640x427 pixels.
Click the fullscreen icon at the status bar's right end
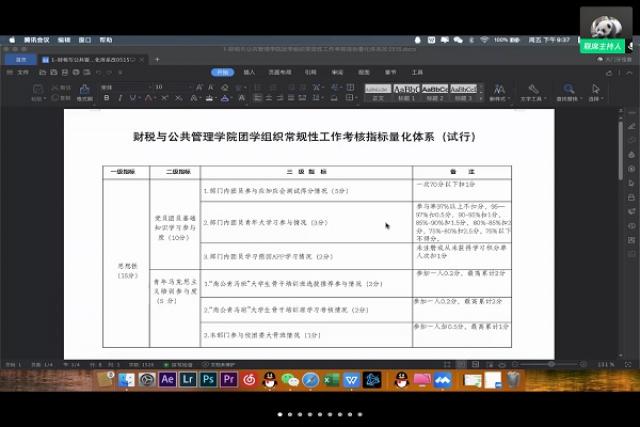click(x=628, y=364)
